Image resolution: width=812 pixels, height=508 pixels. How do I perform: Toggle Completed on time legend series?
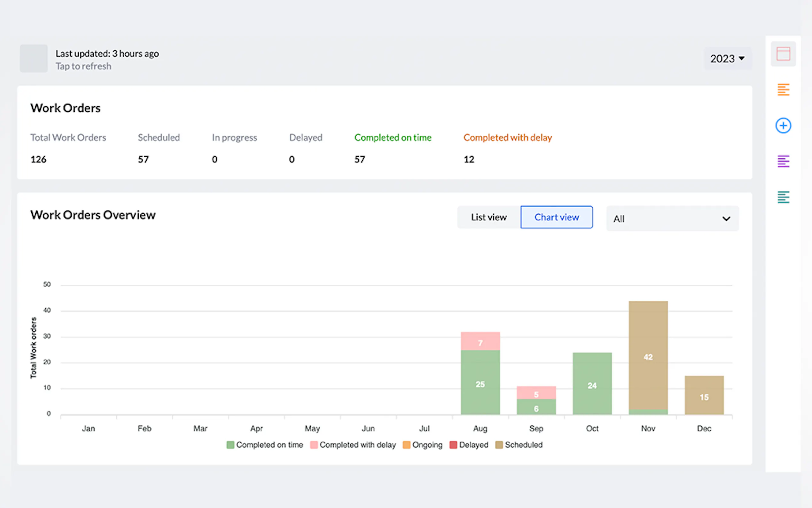(x=265, y=445)
